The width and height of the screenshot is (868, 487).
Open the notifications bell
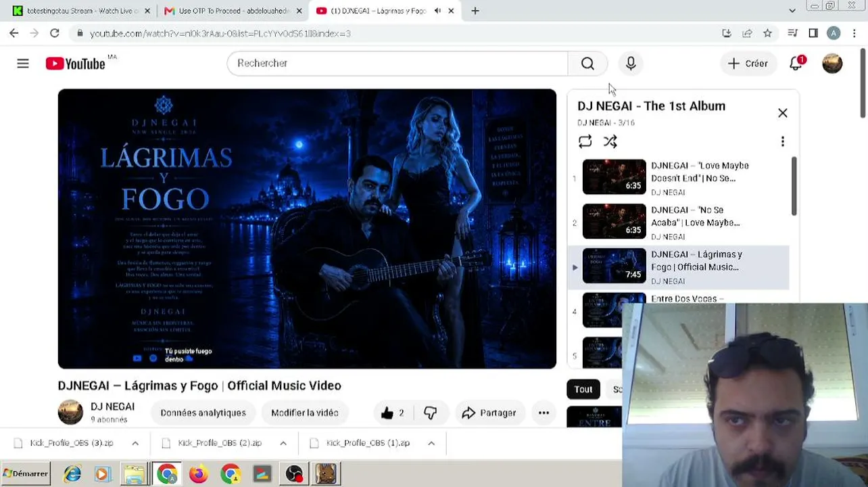(796, 64)
